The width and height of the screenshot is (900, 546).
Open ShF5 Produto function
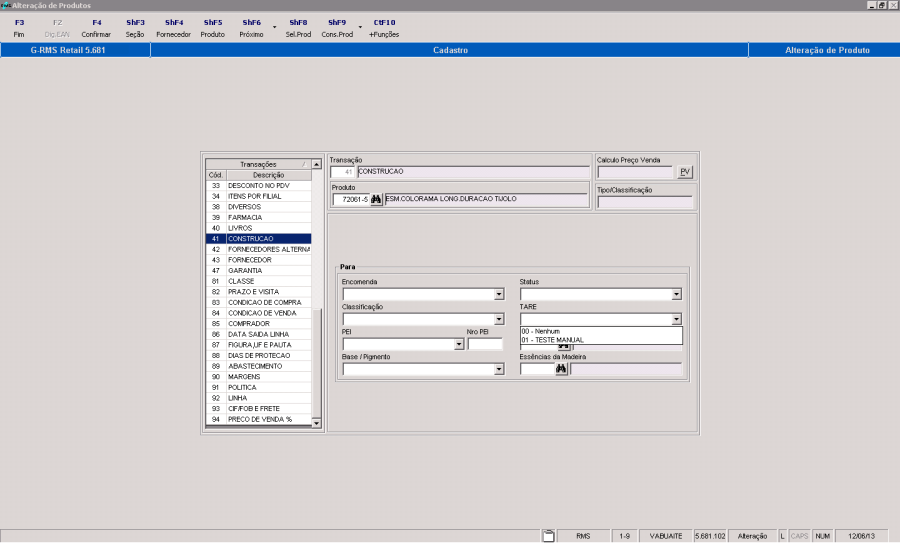click(x=212, y=28)
